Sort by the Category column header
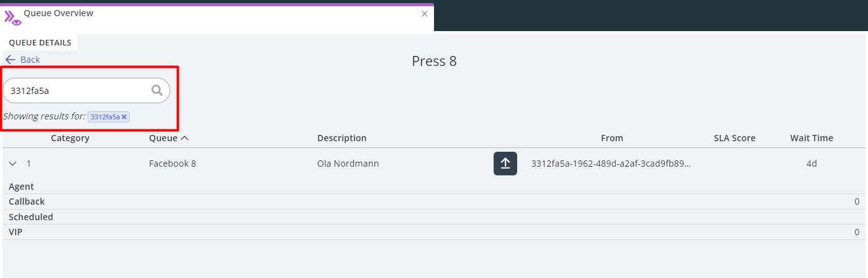Viewport: 868px width, 278px height. coord(70,138)
